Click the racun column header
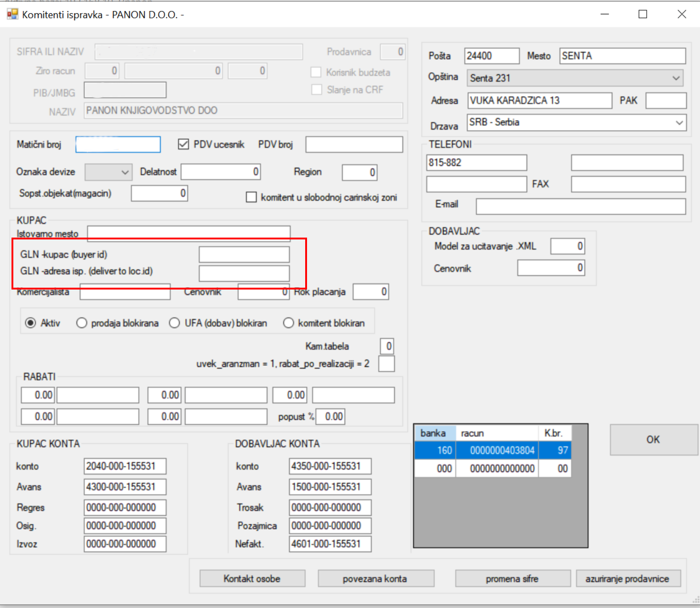The width and height of the screenshot is (700, 608). 496,433
